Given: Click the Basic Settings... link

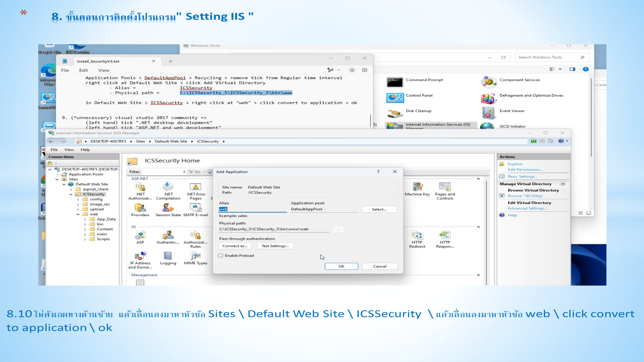Looking at the screenshot, I should [523, 177].
